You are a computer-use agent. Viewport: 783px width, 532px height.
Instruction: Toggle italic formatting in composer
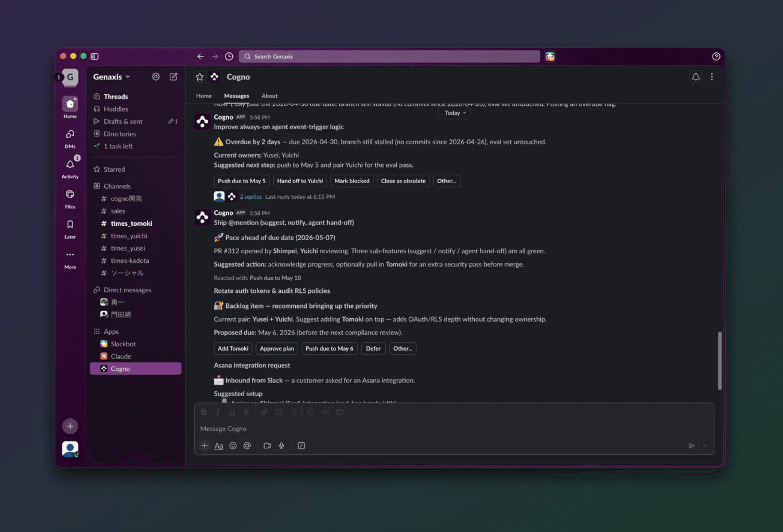pos(218,412)
